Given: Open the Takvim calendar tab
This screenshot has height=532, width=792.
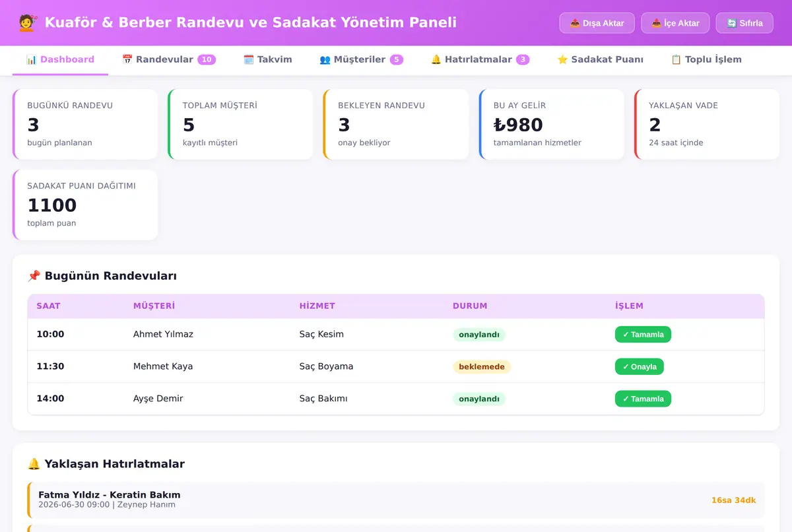Looking at the screenshot, I should coord(268,59).
